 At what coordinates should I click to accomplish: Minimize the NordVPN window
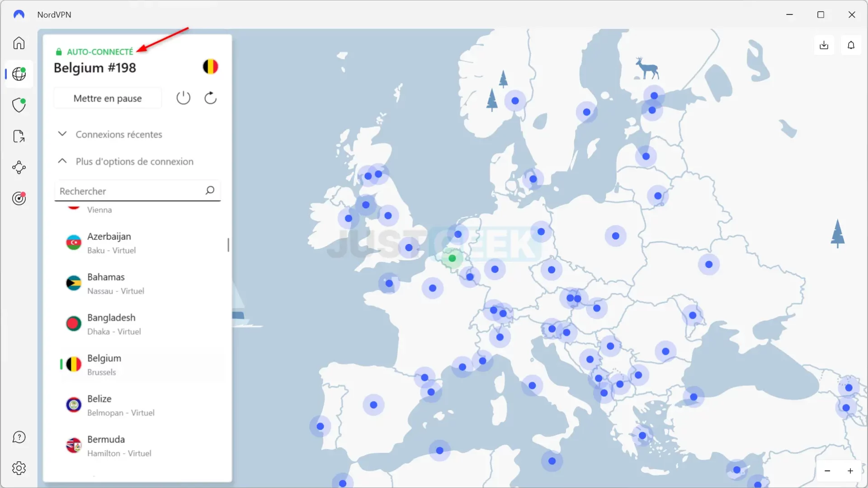(x=789, y=14)
